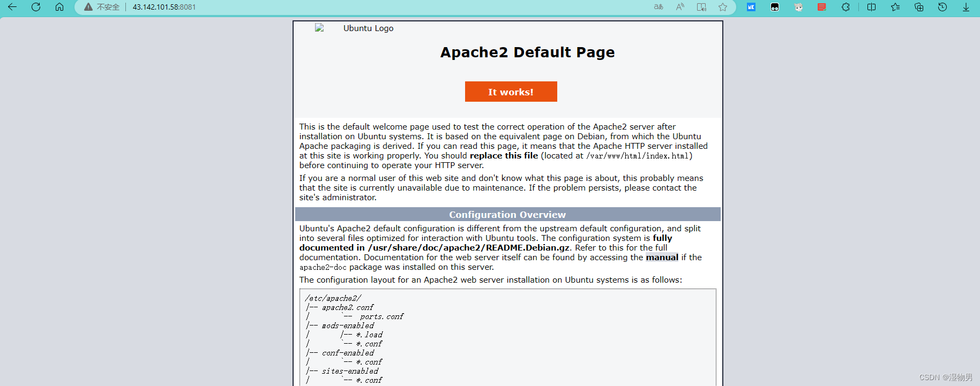This screenshot has width=980, height=386.
Task: Click the '不安全' security label
Action: pos(108,7)
